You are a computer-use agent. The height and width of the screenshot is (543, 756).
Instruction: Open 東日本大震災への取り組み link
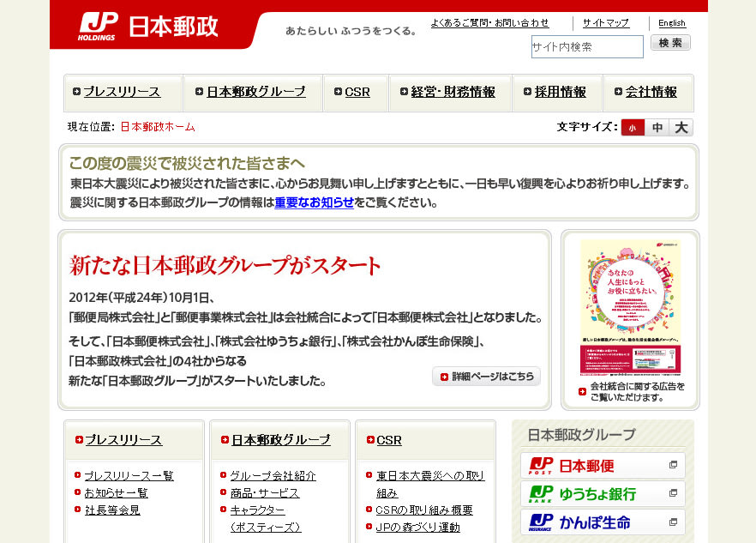(x=430, y=485)
